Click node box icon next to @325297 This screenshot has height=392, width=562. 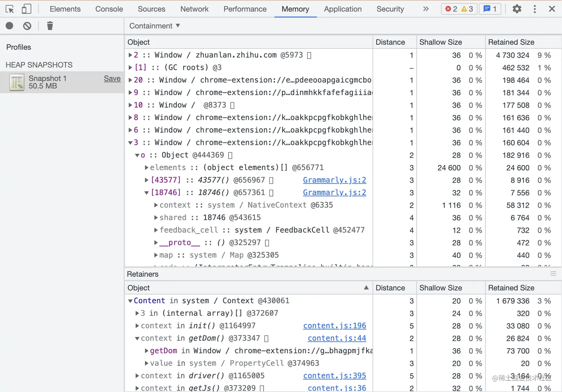[267, 243]
